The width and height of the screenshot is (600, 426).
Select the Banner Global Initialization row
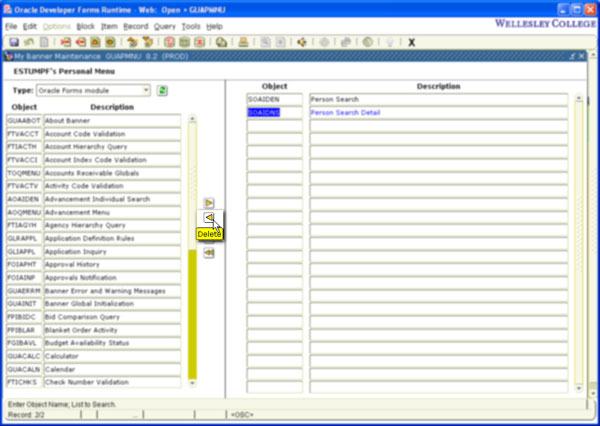94,304
